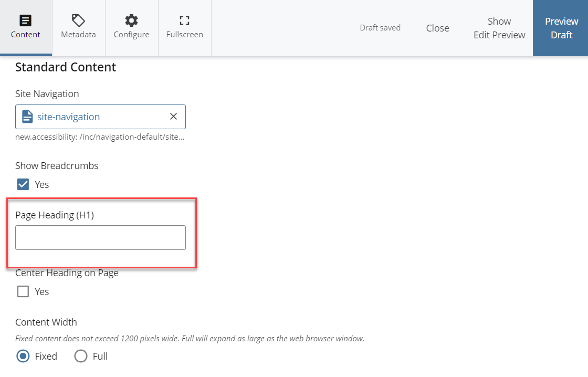Click the Preview Draft button
588x377 pixels.
coord(561,28)
